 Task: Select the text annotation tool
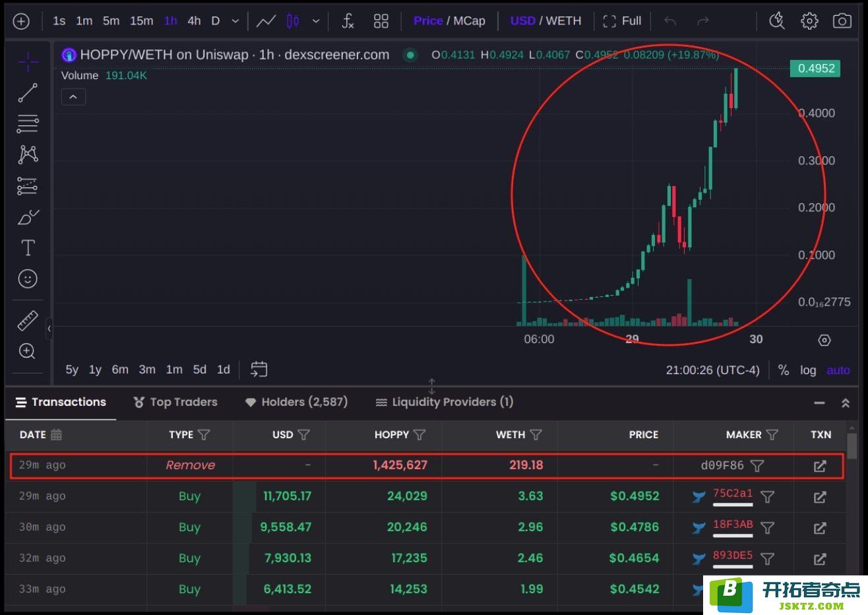(x=28, y=247)
